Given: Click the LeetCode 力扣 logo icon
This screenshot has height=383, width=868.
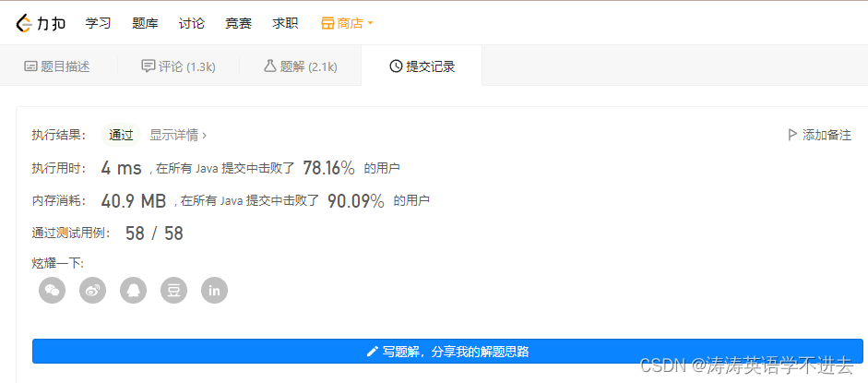Looking at the screenshot, I should (x=25, y=23).
